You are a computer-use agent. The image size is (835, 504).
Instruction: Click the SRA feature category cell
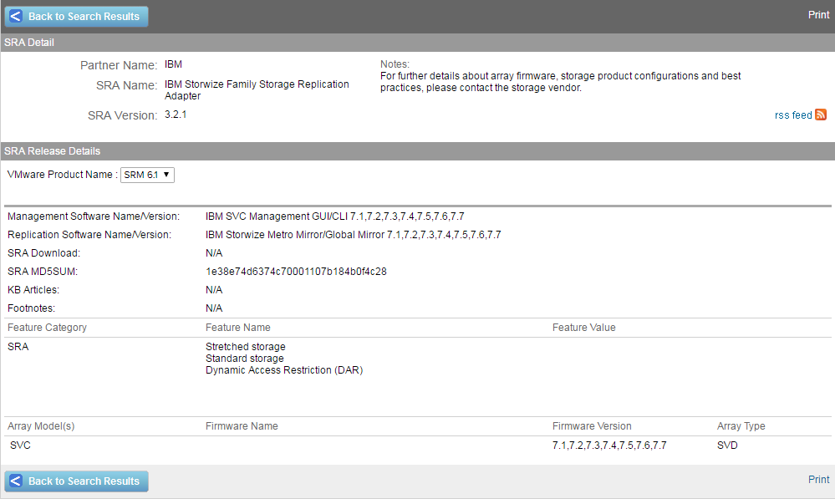[x=18, y=347]
